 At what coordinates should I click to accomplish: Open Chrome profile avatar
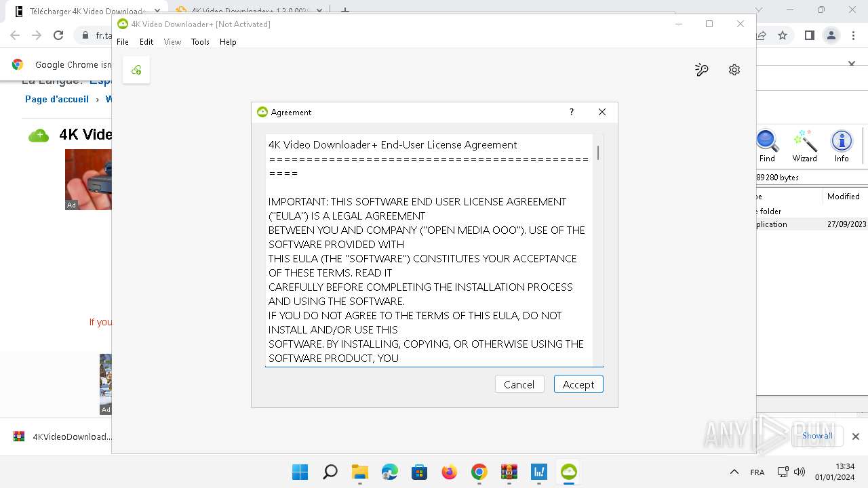831,35
